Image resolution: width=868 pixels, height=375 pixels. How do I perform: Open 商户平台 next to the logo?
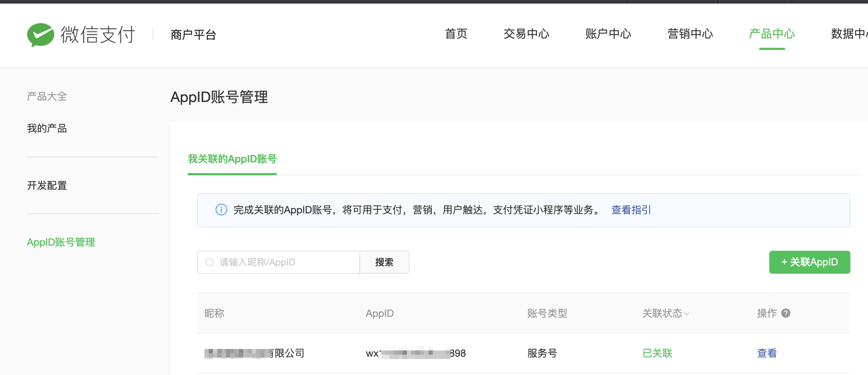(193, 34)
